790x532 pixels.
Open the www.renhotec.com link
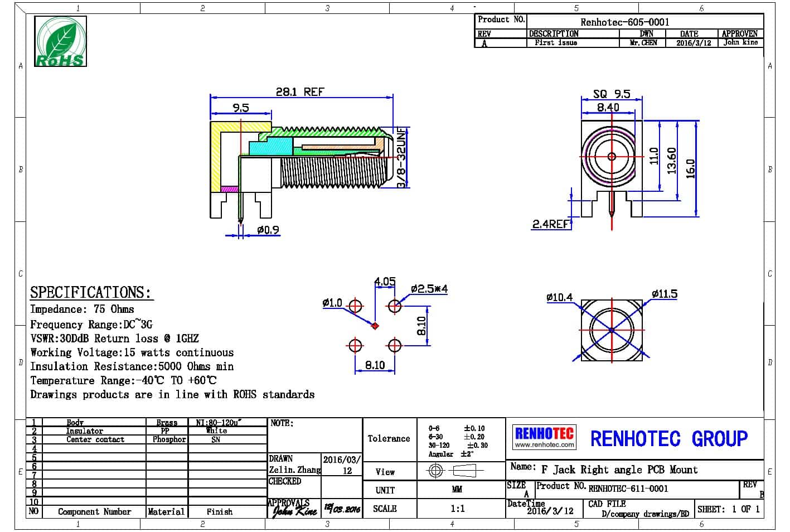tap(544, 445)
